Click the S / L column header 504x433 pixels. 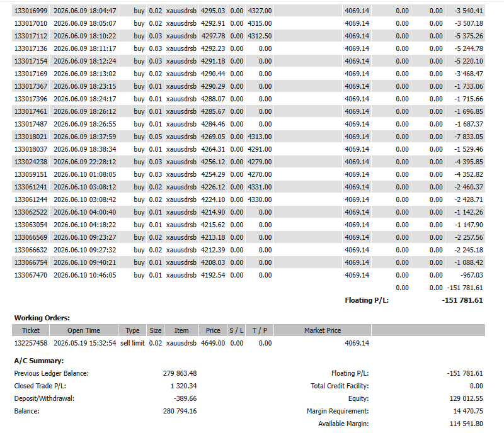coord(236,330)
